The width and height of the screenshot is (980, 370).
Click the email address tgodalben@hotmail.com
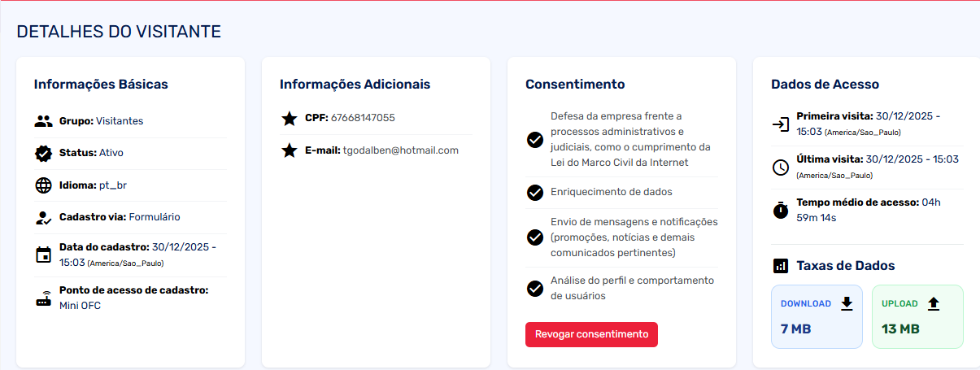(x=401, y=150)
